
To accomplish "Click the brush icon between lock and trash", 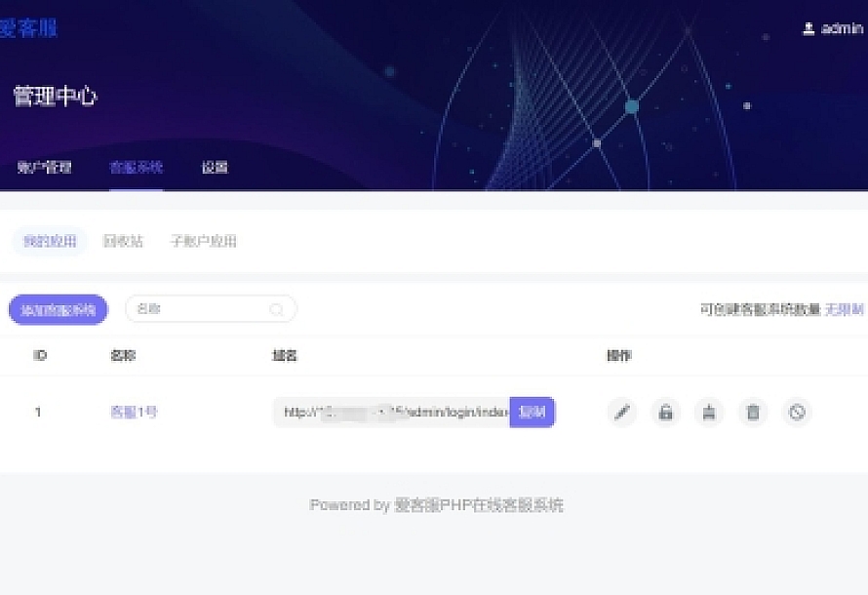I will [x=709, y=413].
